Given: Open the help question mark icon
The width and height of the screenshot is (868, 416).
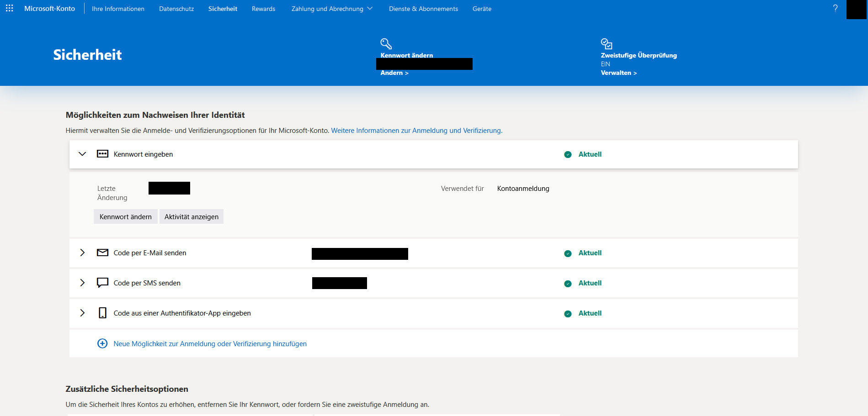Looking at the screenshot, I should 835,9.
